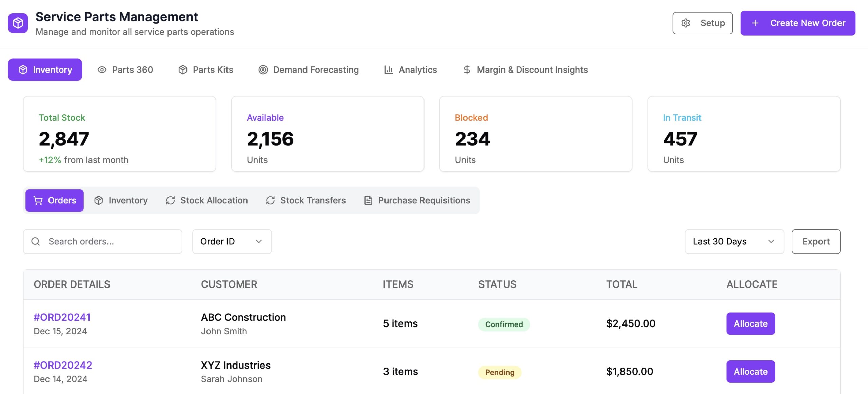Image resolution: width=868 pixels, height=394 pixels.
Task: Click the purple package logo icon
Action: [18, 23]
